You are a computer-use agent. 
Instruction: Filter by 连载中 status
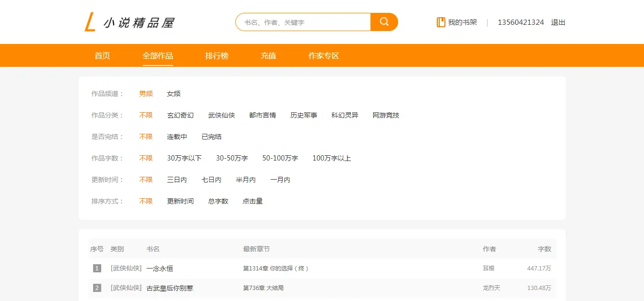[x=177, y=137]
